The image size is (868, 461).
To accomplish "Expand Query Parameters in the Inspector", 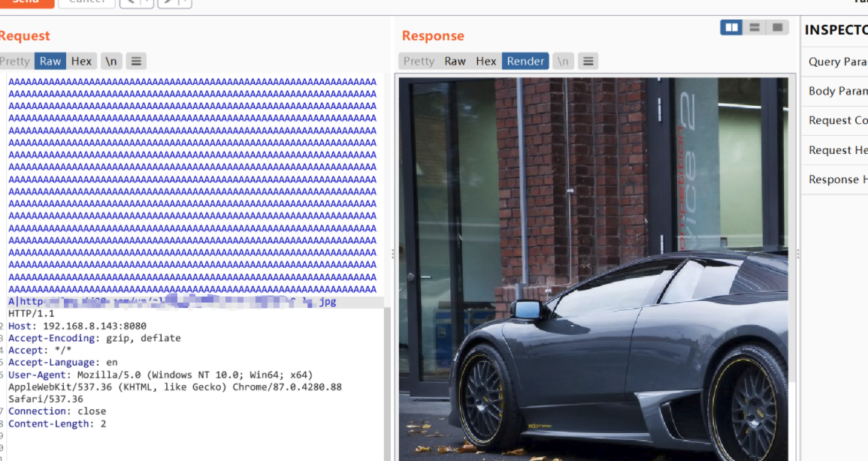I will pos(834,62).
